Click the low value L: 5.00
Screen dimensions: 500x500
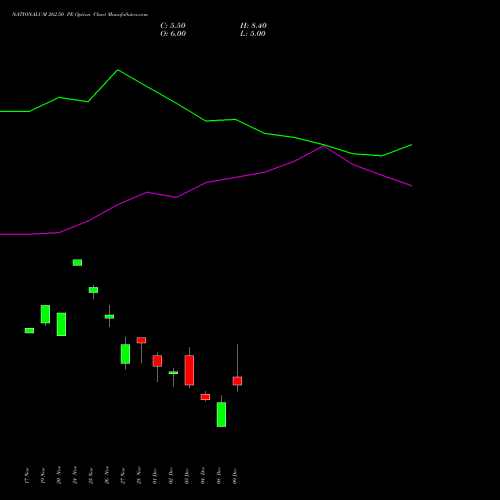[x=253, y=34]
